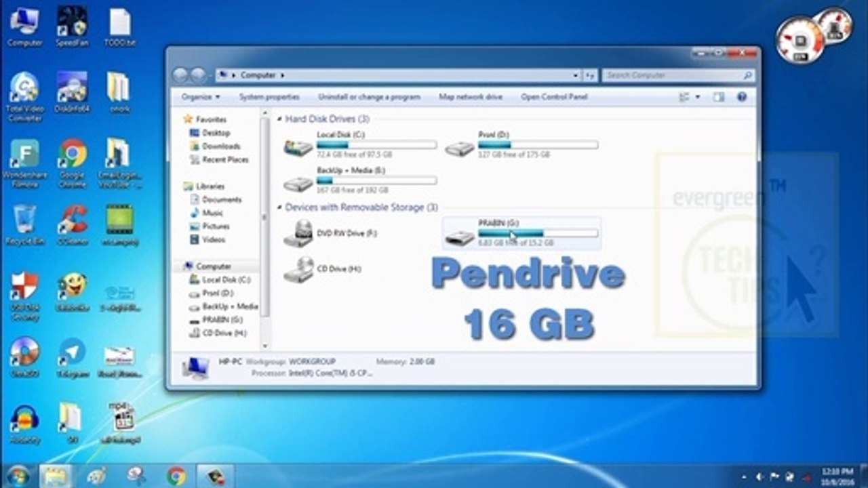This screenshot has height=488, width=868.
Task: Select Pictures under Libraries
Action: click(x=209, y=226)
